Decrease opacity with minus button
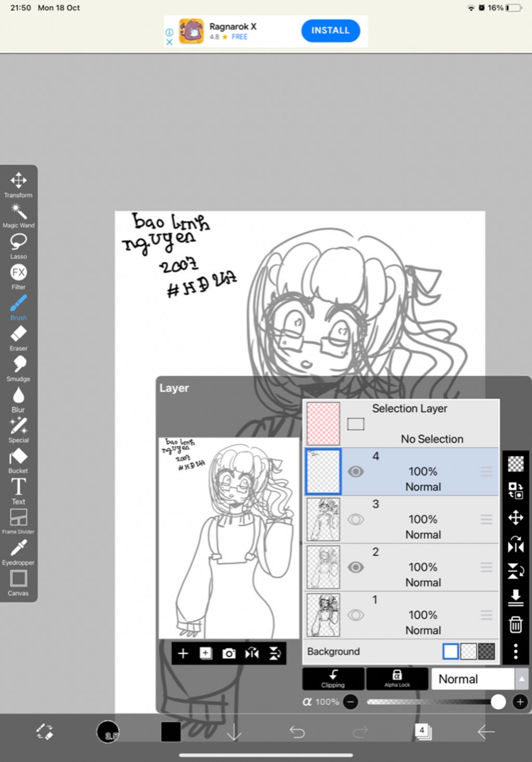Screen dimensions: 532x762 tap(351, 702)
